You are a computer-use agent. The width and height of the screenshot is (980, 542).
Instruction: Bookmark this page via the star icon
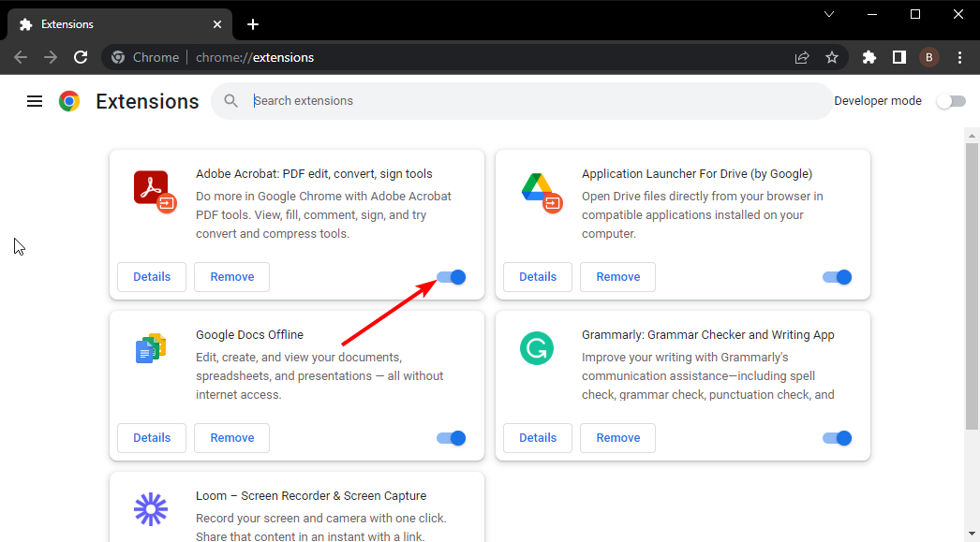832,57
